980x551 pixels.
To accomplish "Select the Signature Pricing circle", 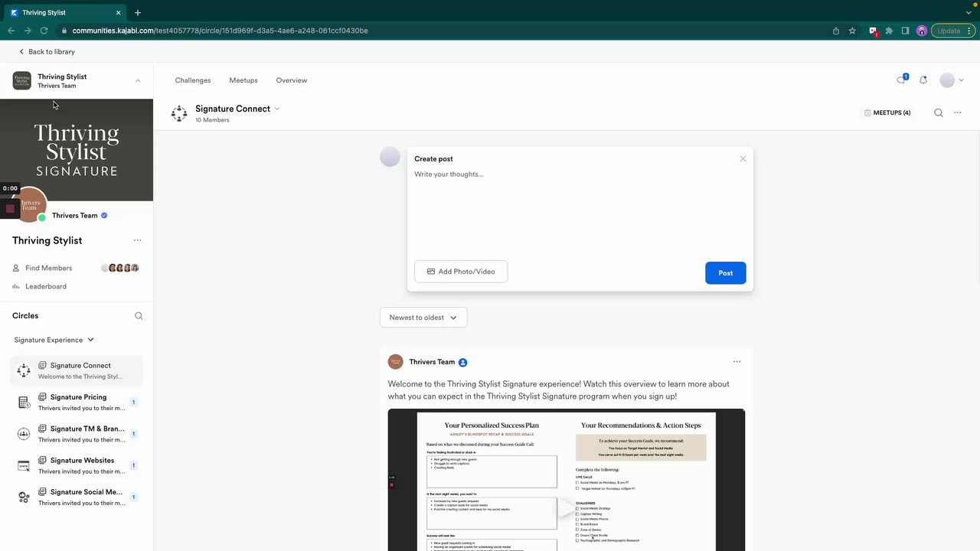I will pyautogui.click(x=77, y=403).
